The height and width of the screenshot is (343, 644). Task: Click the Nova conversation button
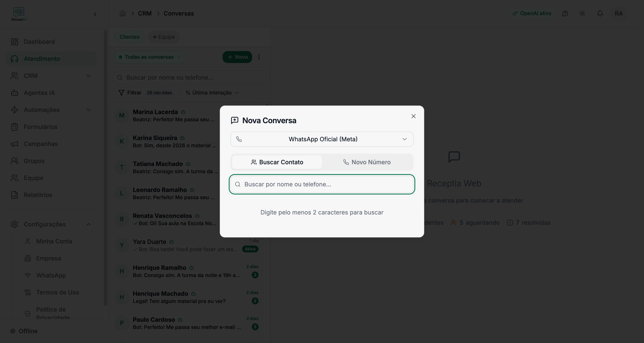point(237,57)
